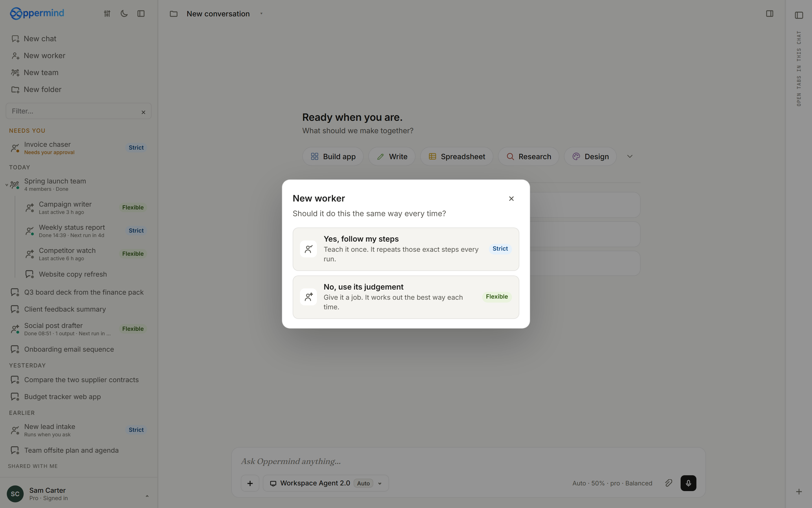Select New worker in sidebar
This screenshot has height=508, width=812.
tap(79, 56)
